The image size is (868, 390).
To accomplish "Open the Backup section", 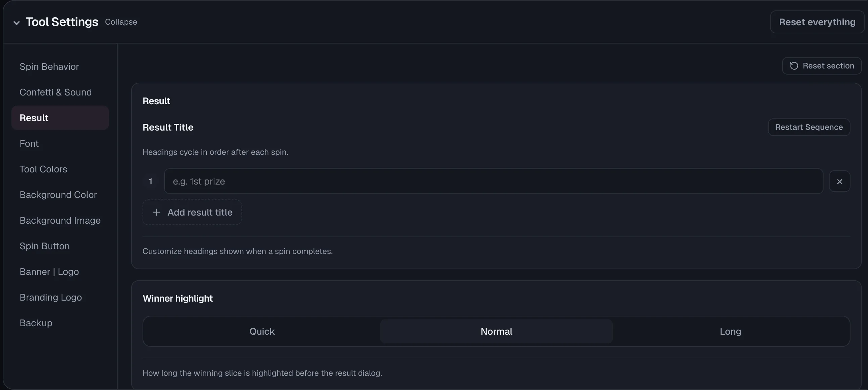I will [60, 323].
